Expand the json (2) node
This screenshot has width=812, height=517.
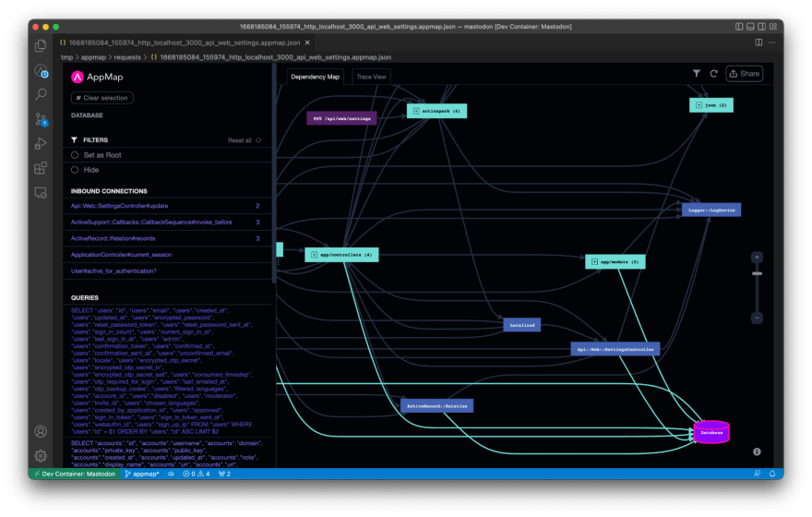[699, 105]
